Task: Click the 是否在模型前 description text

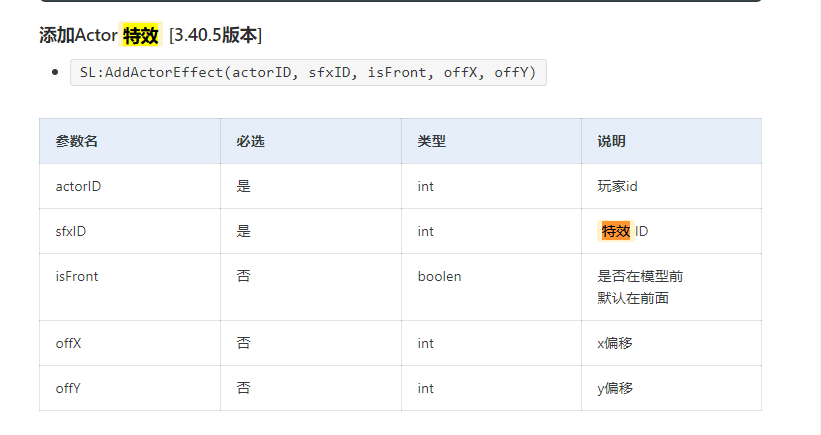Action: 640,276
